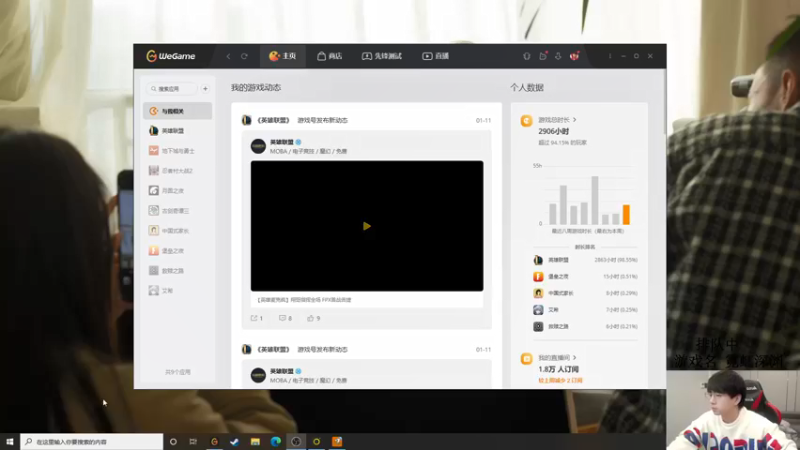
Task: Open the 先锋测试 tab
Action: [x=382, y=56]
